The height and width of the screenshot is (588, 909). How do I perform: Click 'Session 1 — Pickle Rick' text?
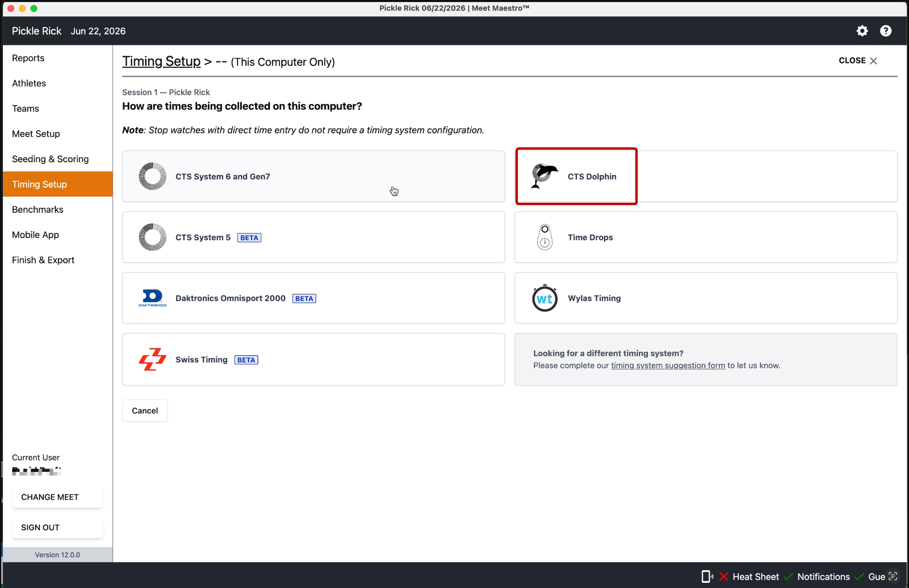point(166,92)
